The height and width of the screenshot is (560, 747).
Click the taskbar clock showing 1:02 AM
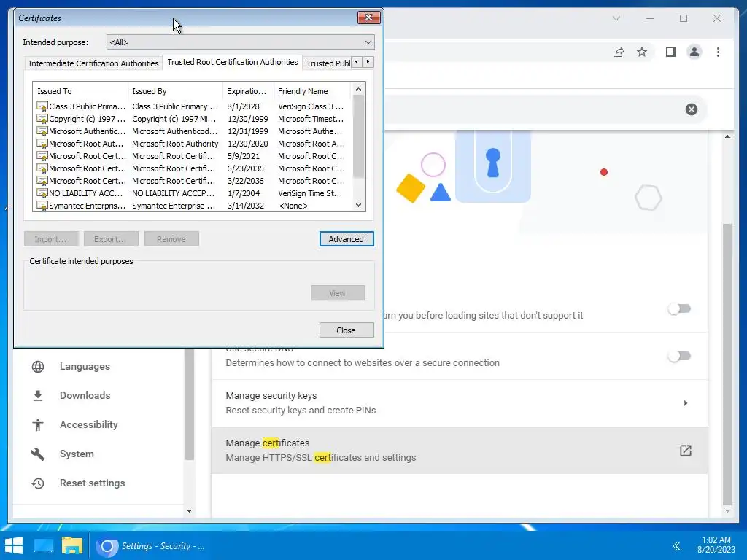[716, 545]
